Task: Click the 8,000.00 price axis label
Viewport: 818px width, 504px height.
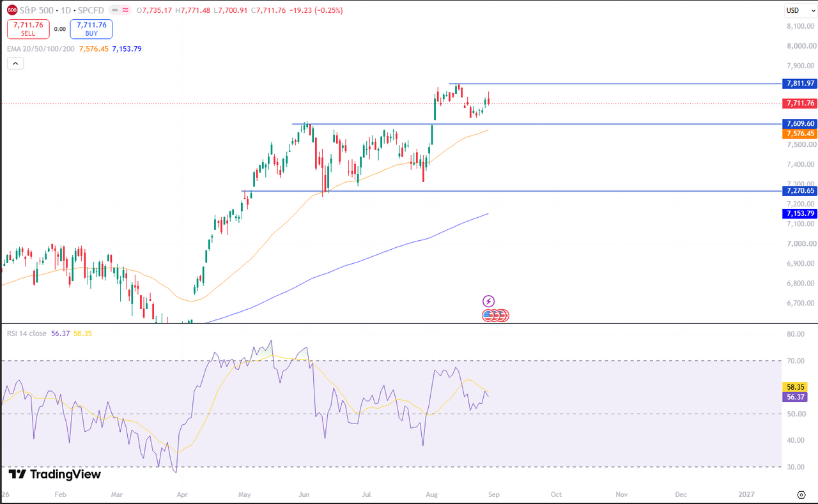Action: pyautogui.click(x=801, y=46)
